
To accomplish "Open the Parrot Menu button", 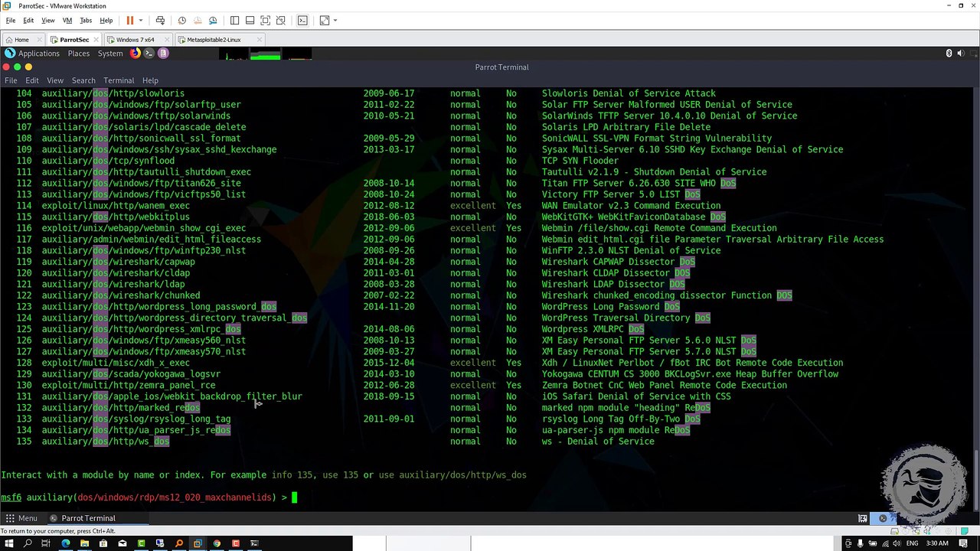I will pos(21,518).
